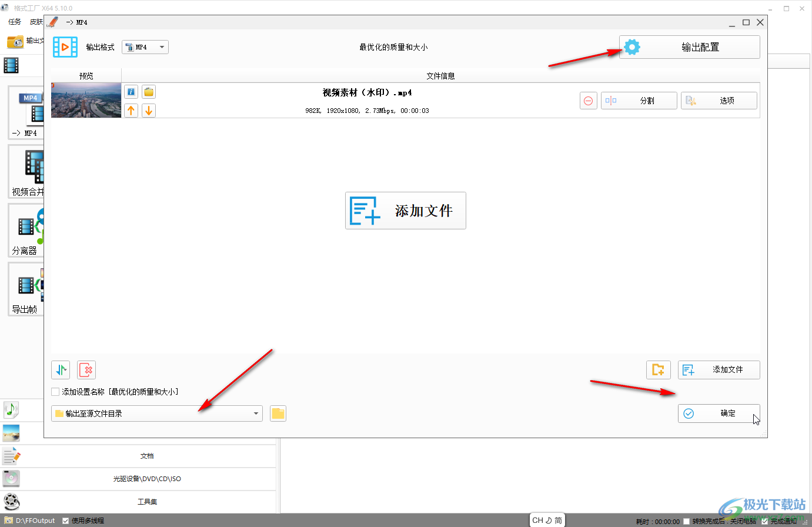This screenshot has width=812, height=527.
Task: Open the 任务 menu in main window
Action: pyautogui.click(x=15, y=22)
